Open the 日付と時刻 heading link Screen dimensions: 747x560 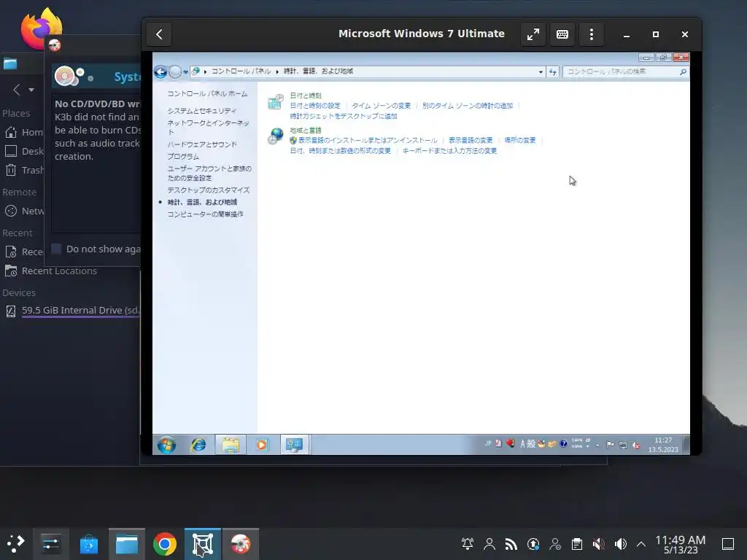[x=306, y=96]
